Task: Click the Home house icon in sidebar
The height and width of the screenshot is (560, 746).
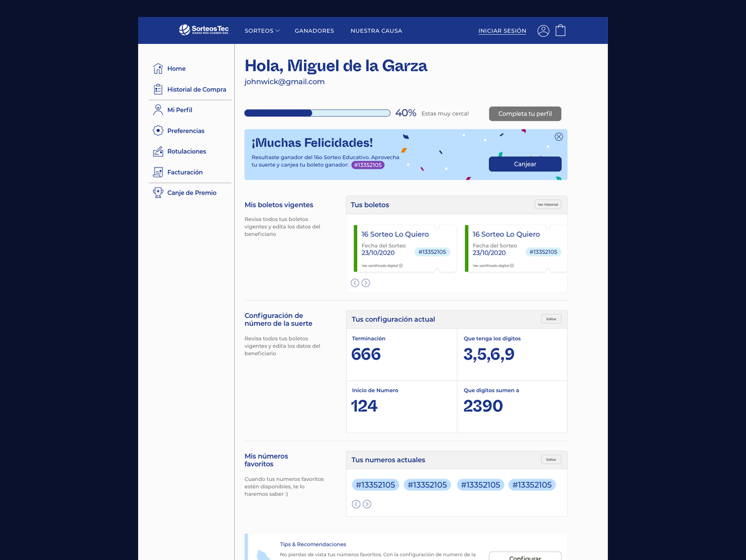Action: [158, 68]
